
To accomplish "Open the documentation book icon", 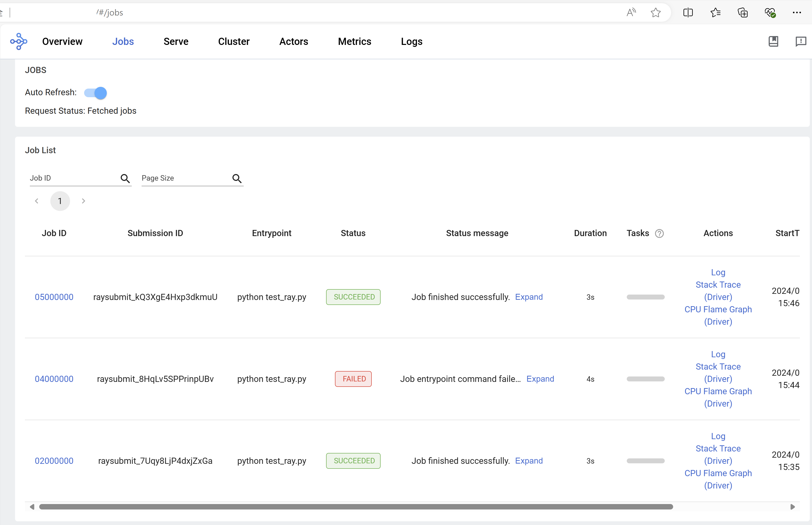I will 773,42.
